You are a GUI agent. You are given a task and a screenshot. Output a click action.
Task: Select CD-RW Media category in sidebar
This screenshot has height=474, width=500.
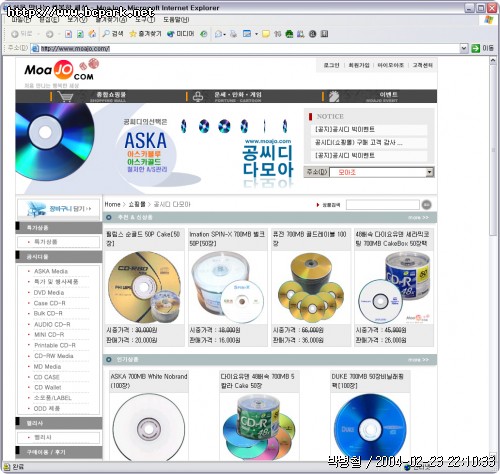53,356
